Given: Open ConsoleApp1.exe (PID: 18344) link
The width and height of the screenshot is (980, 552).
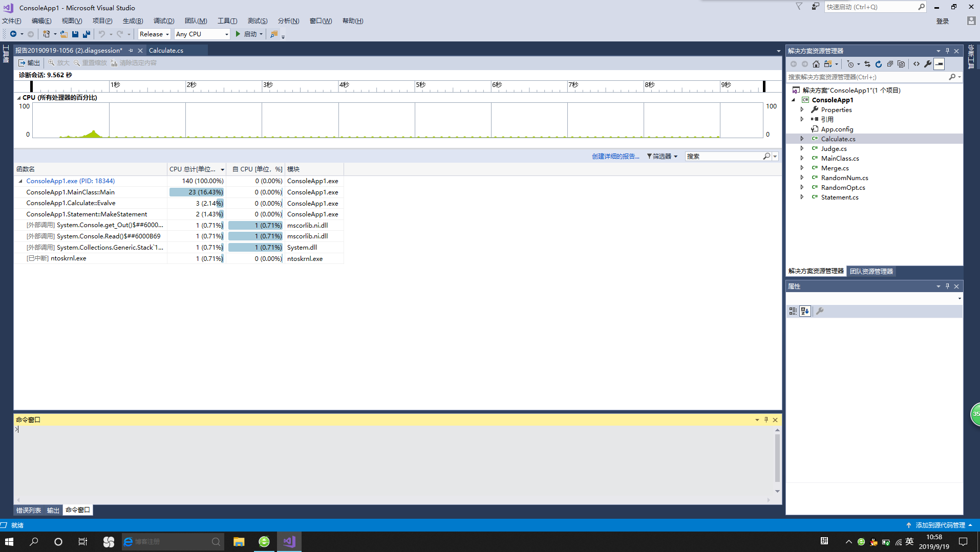Looking at the screenshot, I should click(71, 181).
